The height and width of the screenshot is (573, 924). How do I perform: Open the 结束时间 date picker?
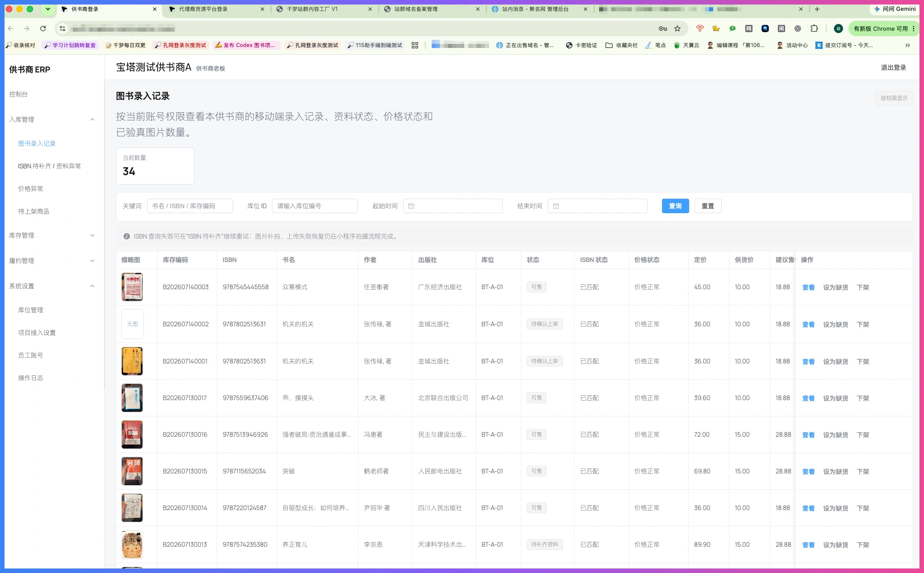598,206
